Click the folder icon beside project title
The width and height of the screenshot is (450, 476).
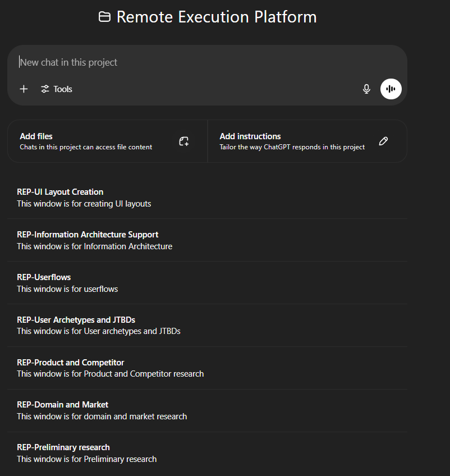104,17
